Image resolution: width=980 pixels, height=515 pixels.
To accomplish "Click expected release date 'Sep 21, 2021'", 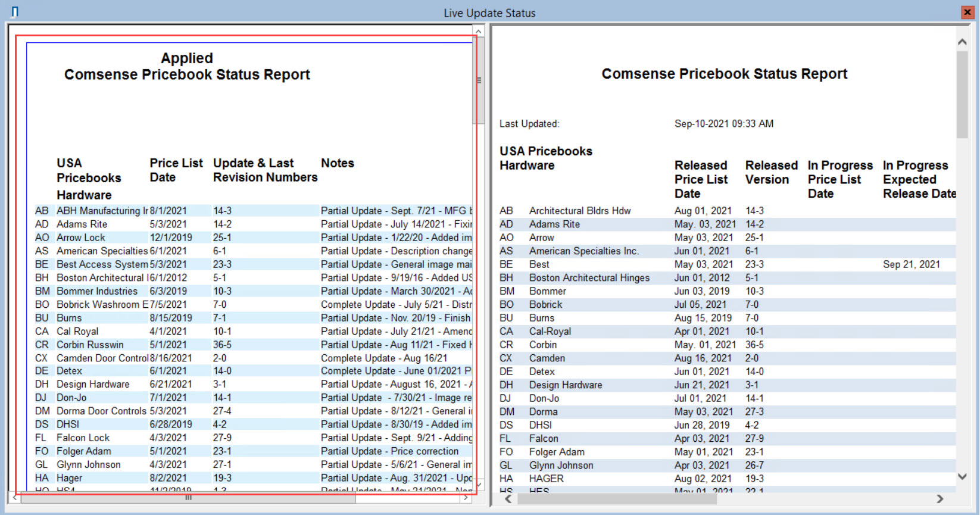I will [912, 264].
